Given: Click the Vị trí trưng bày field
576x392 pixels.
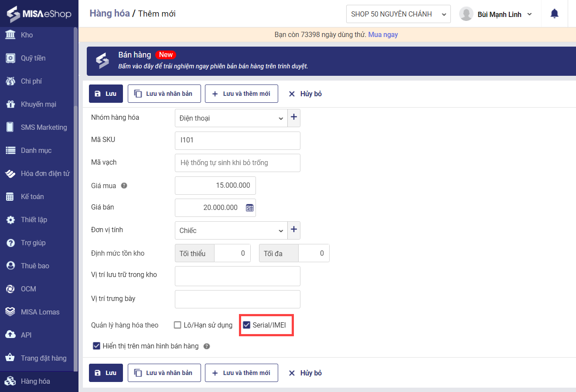Looking at the screenshot, I should coord(238,299).
